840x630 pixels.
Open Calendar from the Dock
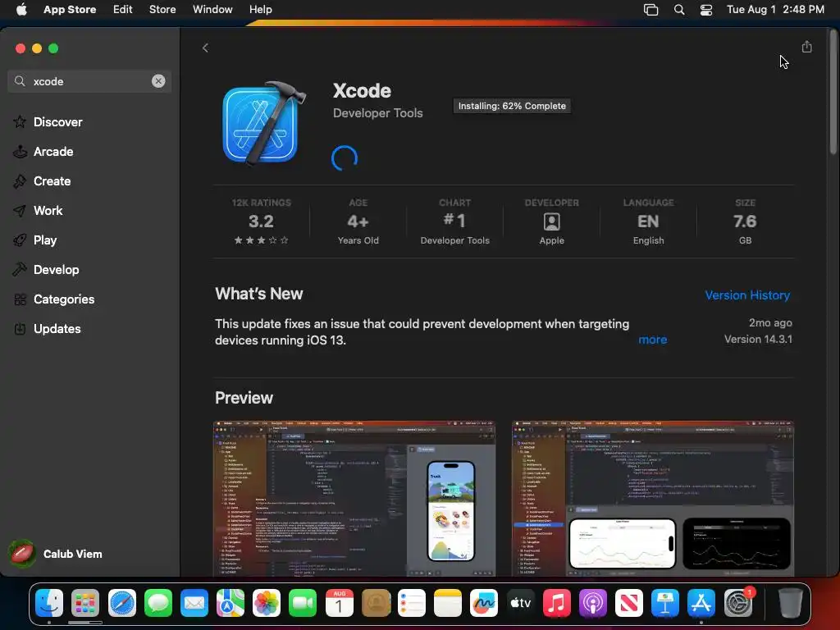pos(339,603)
